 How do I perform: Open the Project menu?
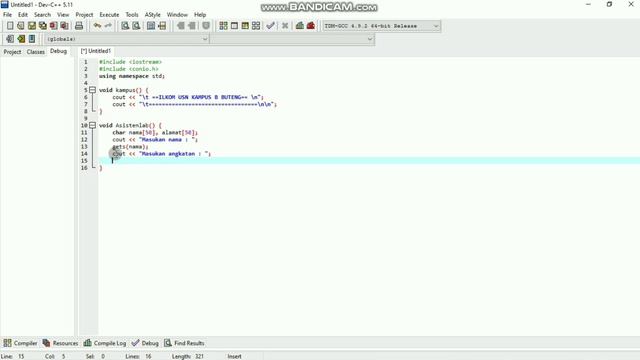click(84, 15)
